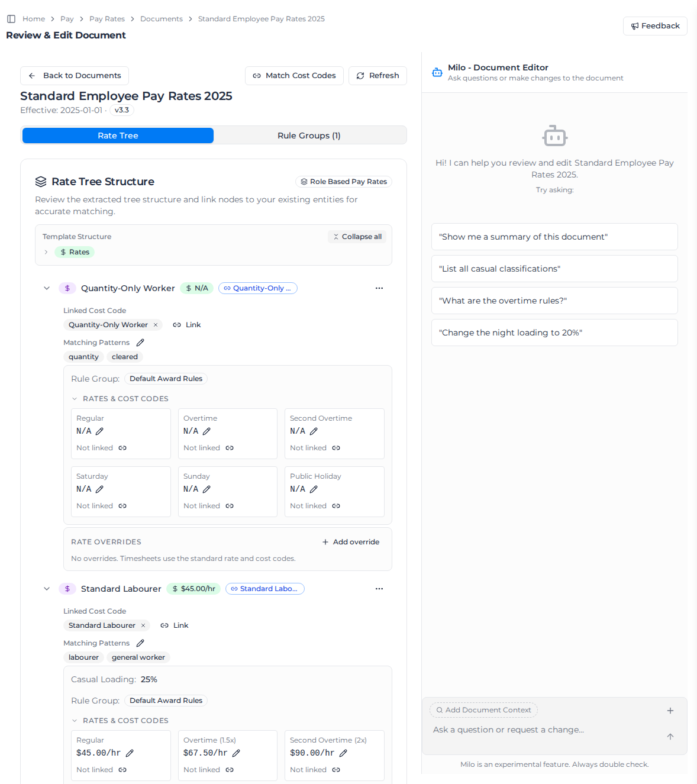This screenshot has height=784, width=697.
Task: Edit Matching Patterns for Quantity-Only Worker
Action: pos(140,343)
